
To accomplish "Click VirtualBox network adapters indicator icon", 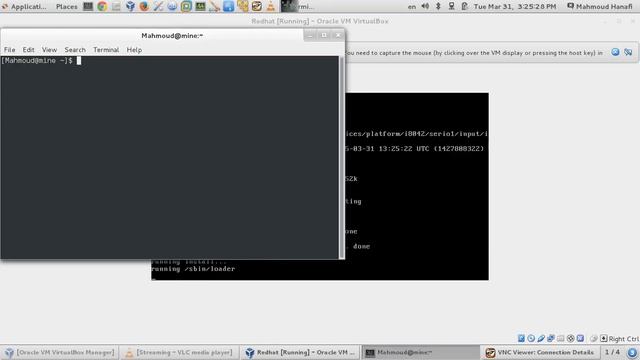I will [551, 338].
